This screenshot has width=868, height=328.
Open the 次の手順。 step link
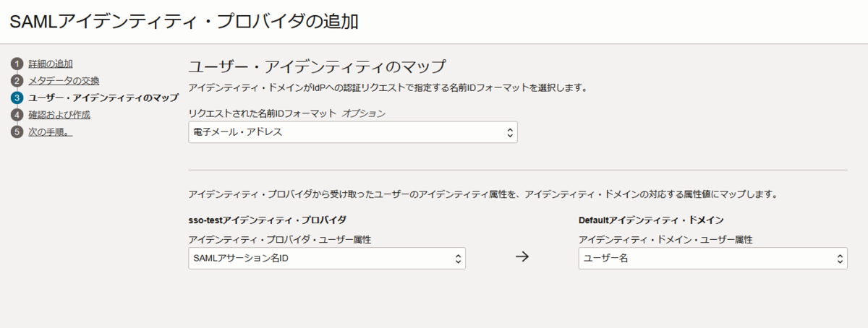click(50, 132)
